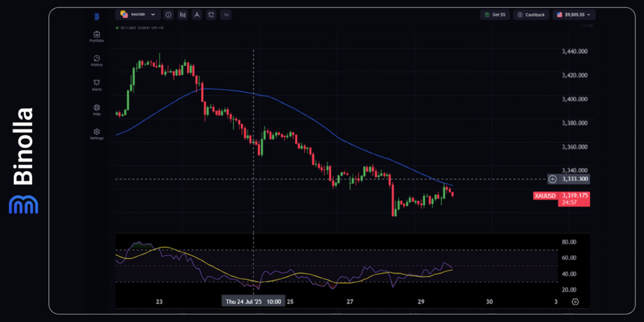This screenshot has height=322, width=644.
Task: Expand the $9,505.55 account balance dropdown
Action: pyautogui.click(x=574, y=14)
